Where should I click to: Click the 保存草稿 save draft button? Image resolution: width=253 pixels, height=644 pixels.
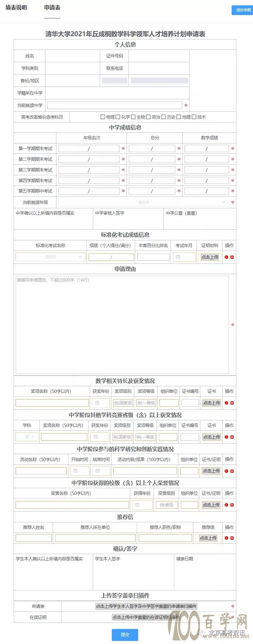[x=243, y=10]
